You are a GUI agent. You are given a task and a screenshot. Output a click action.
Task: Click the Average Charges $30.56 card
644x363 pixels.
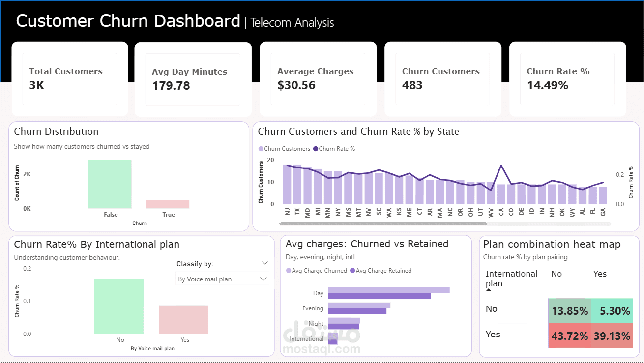coord(318,79)
